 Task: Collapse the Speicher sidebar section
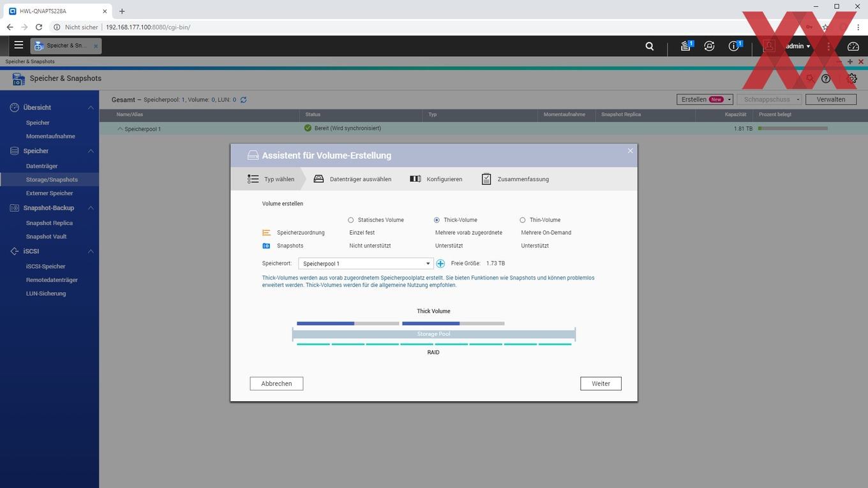(91, 151)
